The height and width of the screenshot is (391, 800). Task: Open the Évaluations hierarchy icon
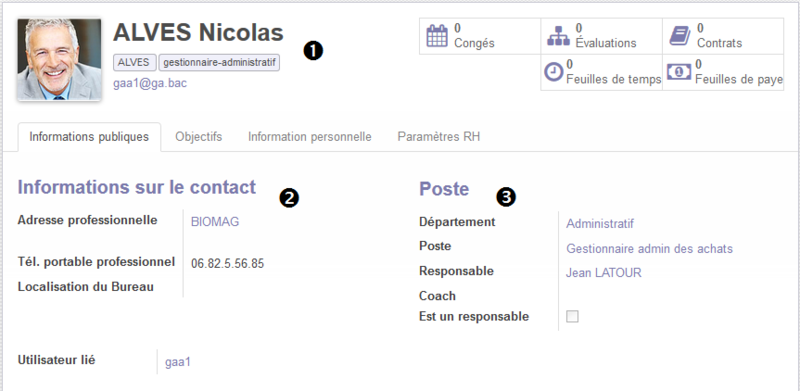pyautogui.click(x=558, y=36)
